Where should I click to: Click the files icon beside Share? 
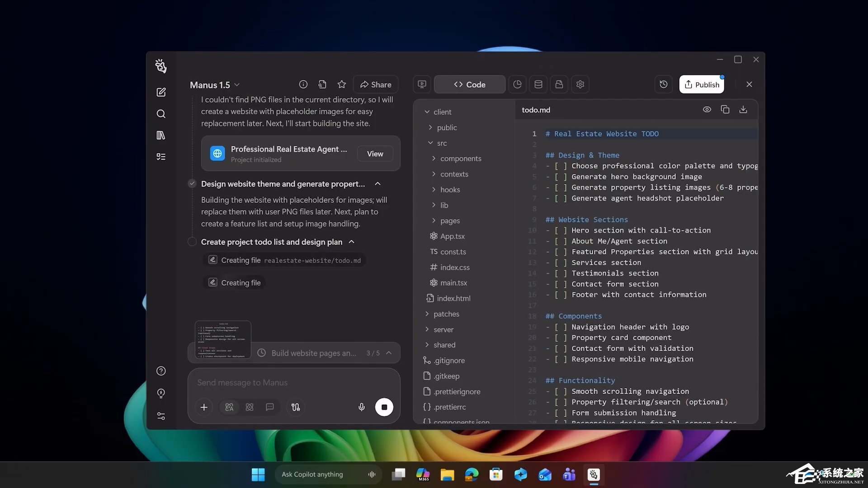(322, 84)
